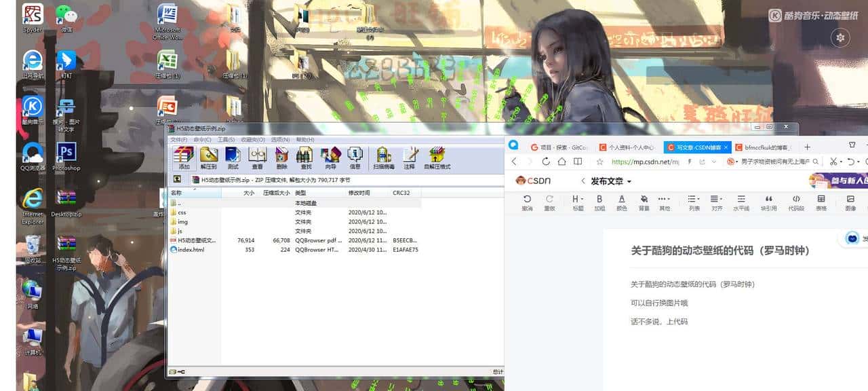Open the Photoshop desktop shortcut
This screenshot has width=868, height=391.
(x=66, y=156)
